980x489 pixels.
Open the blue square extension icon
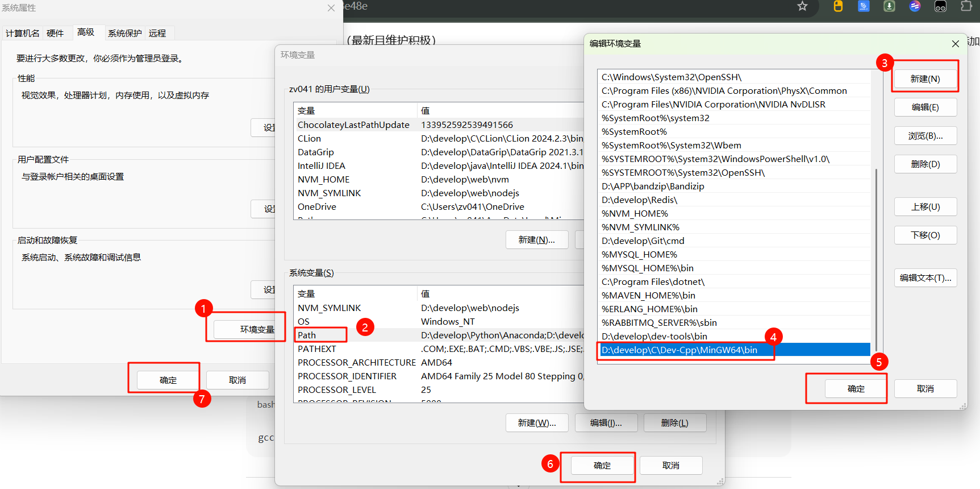pyautogui.click(x=864, y=6)
